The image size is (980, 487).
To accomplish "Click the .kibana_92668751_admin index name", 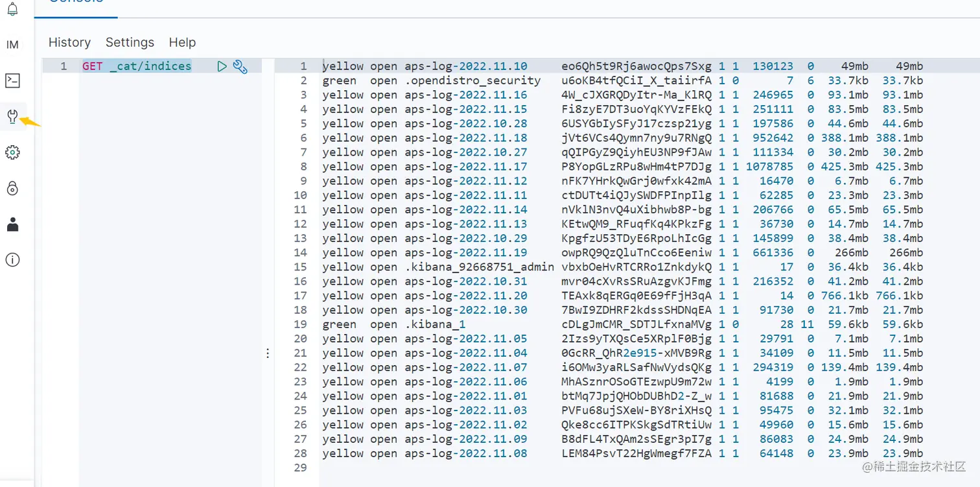I will [479, 267].
